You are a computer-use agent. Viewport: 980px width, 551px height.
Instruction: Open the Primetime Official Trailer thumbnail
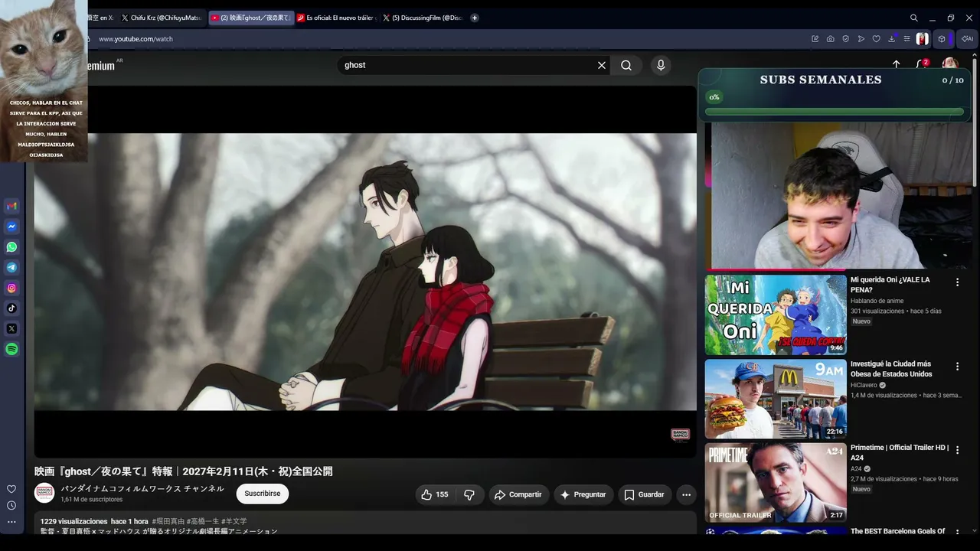point(776,482)
